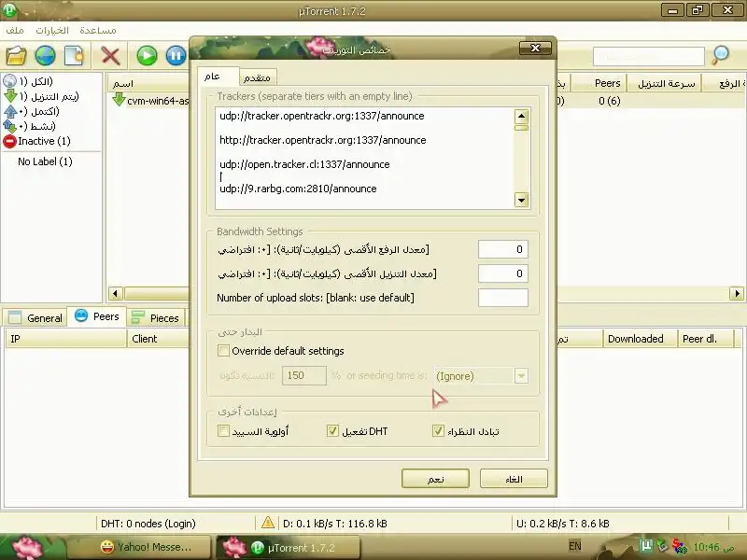
Task: Sort by download speed column (سرعة التنزيل)
Action: (x=664, y=83)
